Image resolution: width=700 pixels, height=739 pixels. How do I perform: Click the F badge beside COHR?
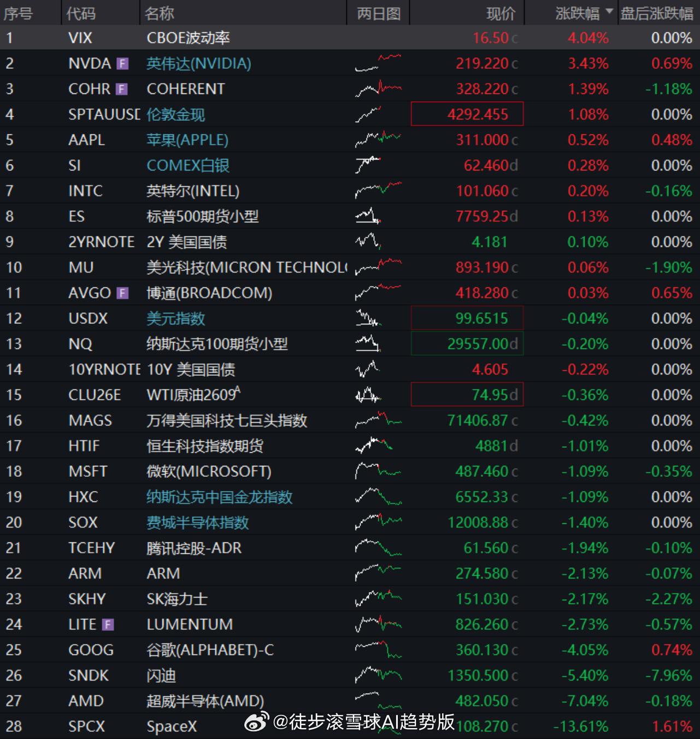pos(122,89)
